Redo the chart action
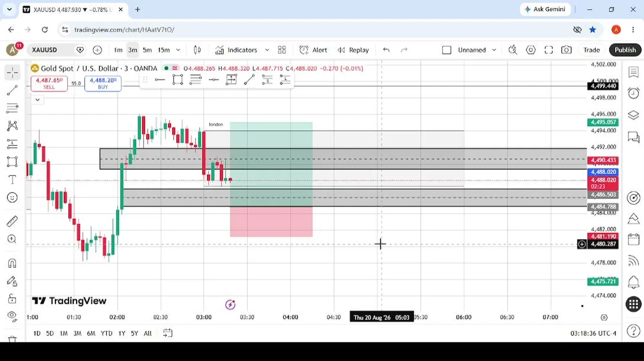The width and height of the screenshot is (644, 361). pos(404,50)
